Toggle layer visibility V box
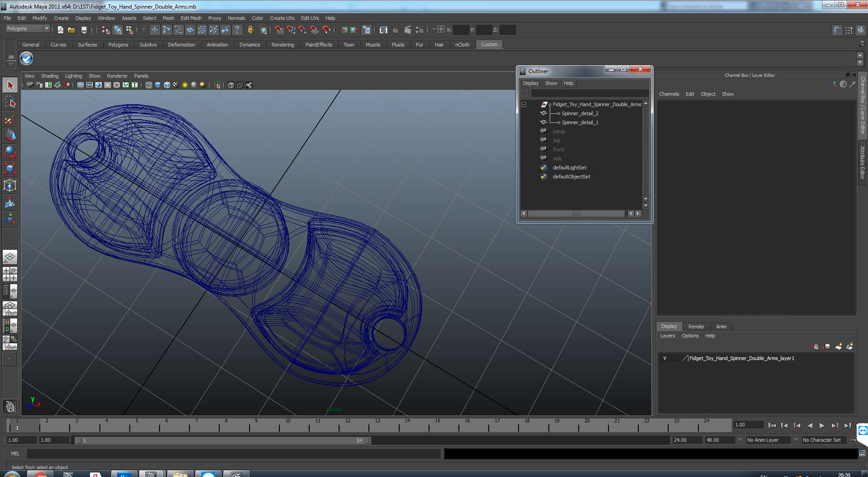This screenshot has height=477, width=868. (x=665, y=358)
